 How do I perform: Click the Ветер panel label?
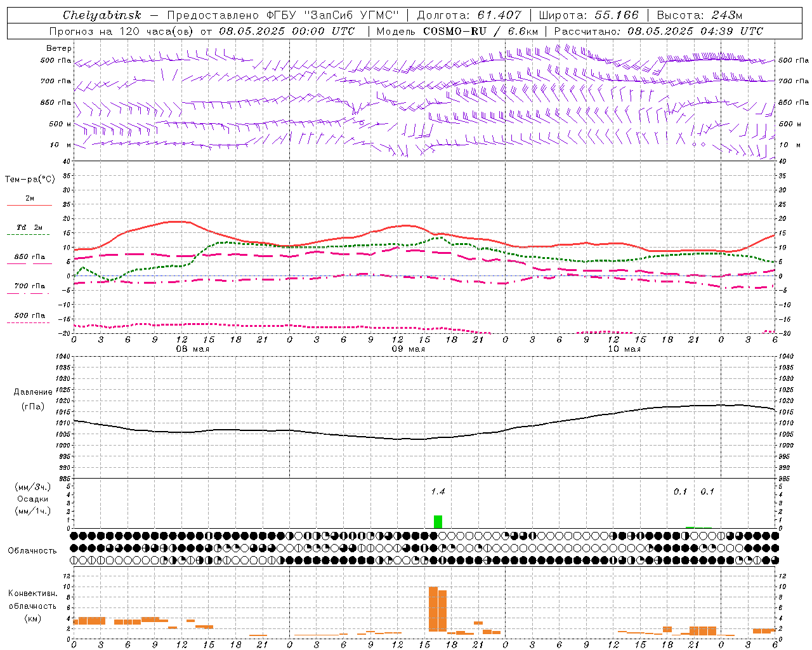pos(59,48)
